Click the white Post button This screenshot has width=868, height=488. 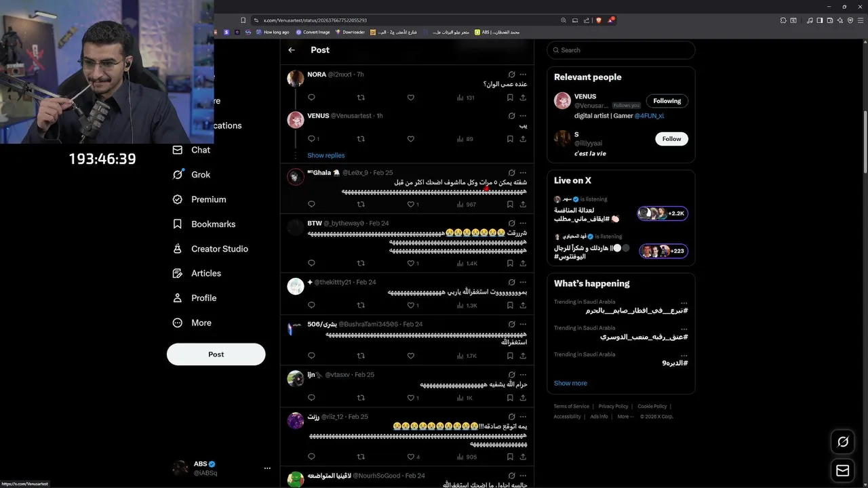point(216,354)
